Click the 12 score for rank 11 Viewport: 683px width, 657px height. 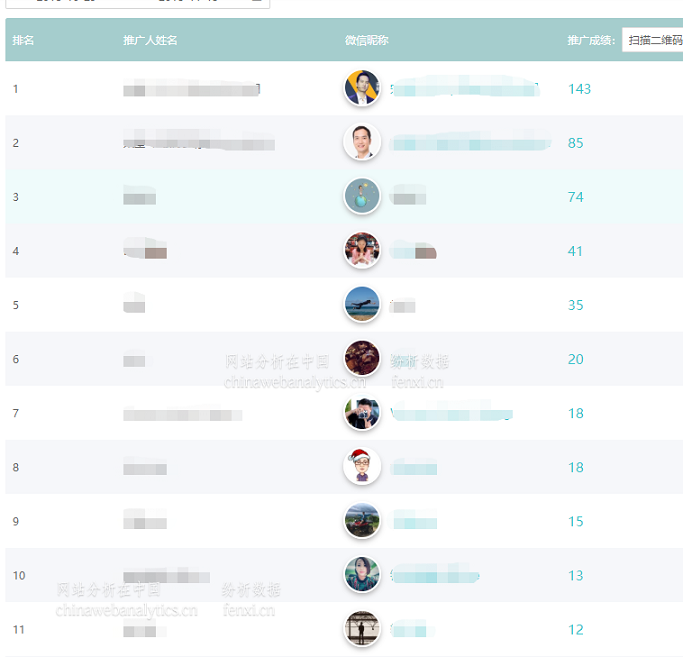[575, 629]
